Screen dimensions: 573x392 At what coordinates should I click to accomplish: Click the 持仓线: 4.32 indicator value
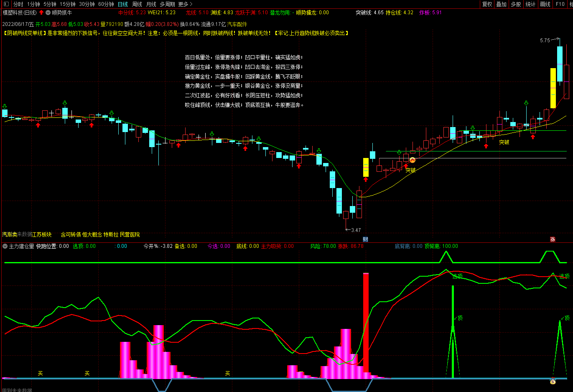click(400, 13)
